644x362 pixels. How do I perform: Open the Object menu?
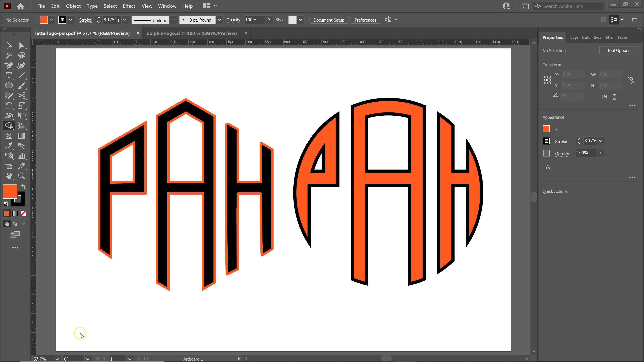[x=73, y=6]
